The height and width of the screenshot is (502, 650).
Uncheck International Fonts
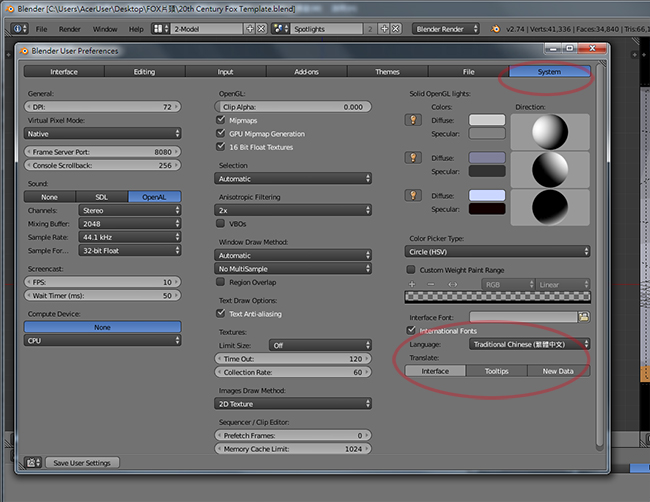(411, 330)
